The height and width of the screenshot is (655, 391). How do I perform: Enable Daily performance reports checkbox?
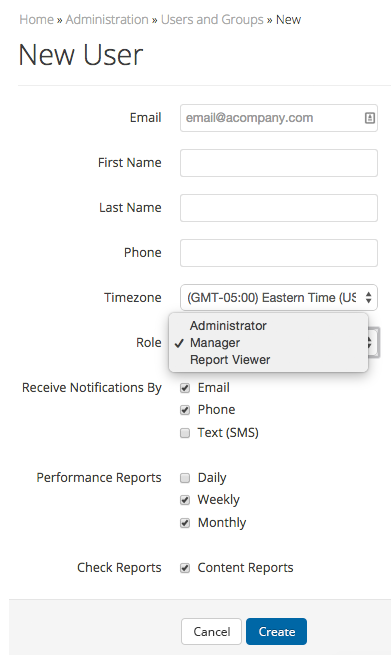click(185, 478)
